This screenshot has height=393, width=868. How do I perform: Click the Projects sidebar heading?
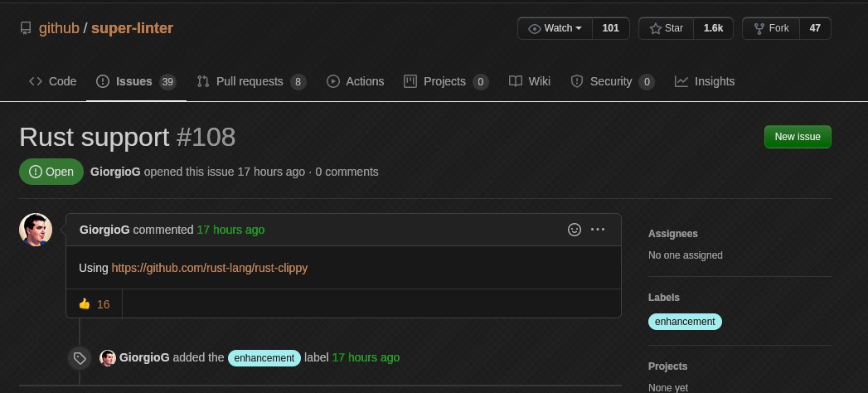point(667,366)
